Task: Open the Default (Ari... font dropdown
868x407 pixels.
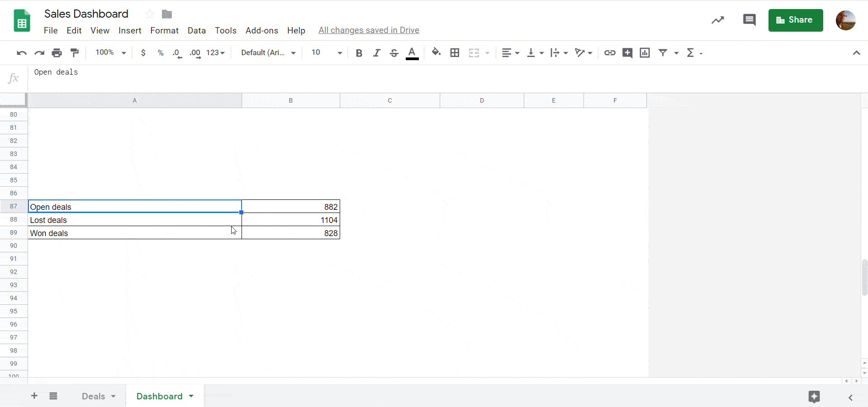Action: pyautogui.click(x=268, y=53)
